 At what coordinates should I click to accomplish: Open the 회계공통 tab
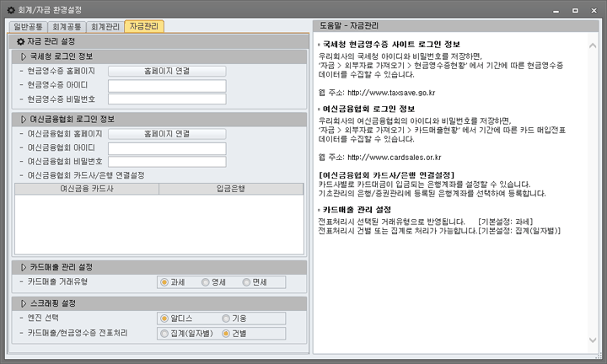pyautogui.click(x=66, y=26)
